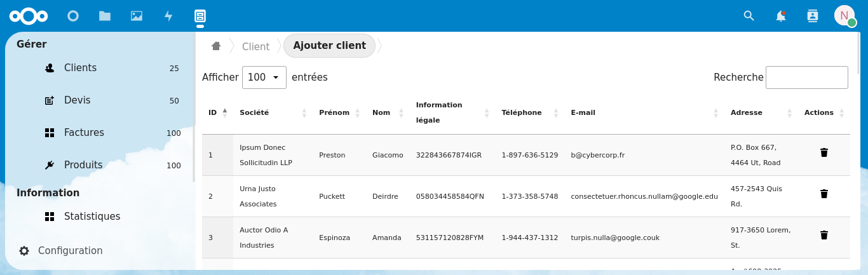Open the Gestion app icon

tap(200, 16)
